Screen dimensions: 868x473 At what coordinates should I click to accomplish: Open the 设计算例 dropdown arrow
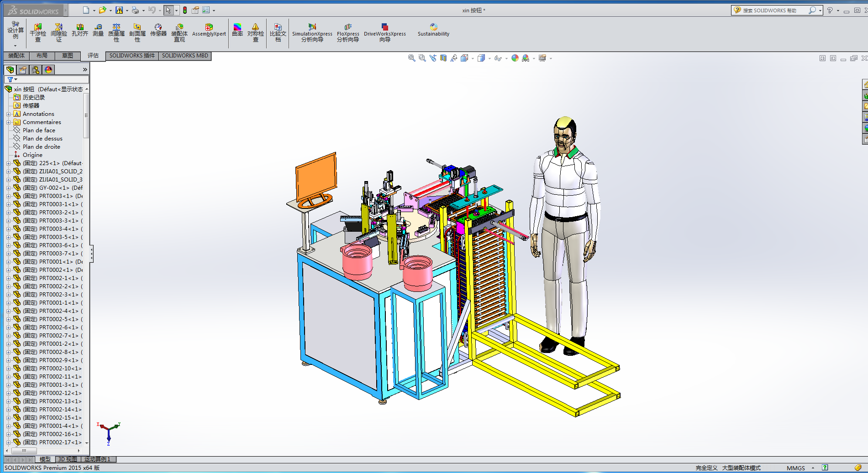point(15,46)
